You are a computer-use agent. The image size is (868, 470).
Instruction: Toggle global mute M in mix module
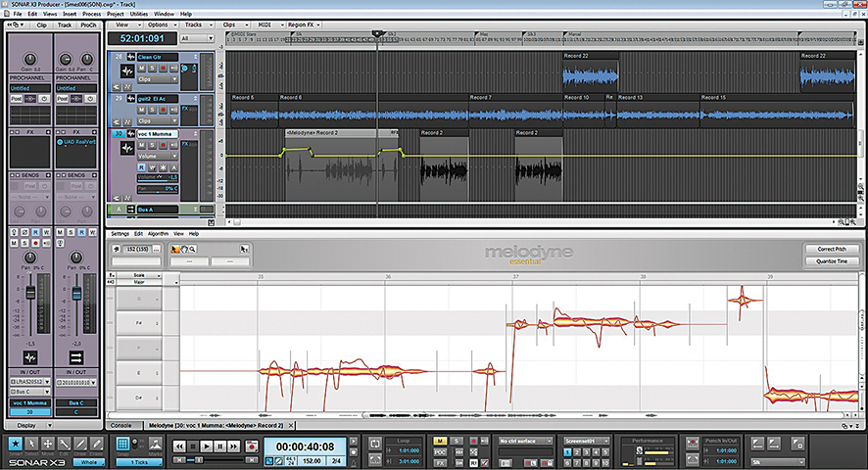tap(440, 441)
